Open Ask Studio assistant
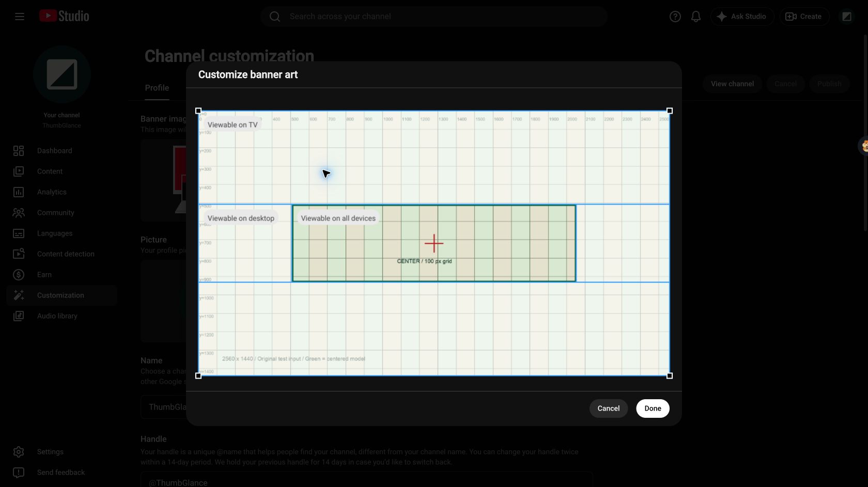The width and height of the screenshot is (868, 487). pyautogui.click(x=742, y=17)
